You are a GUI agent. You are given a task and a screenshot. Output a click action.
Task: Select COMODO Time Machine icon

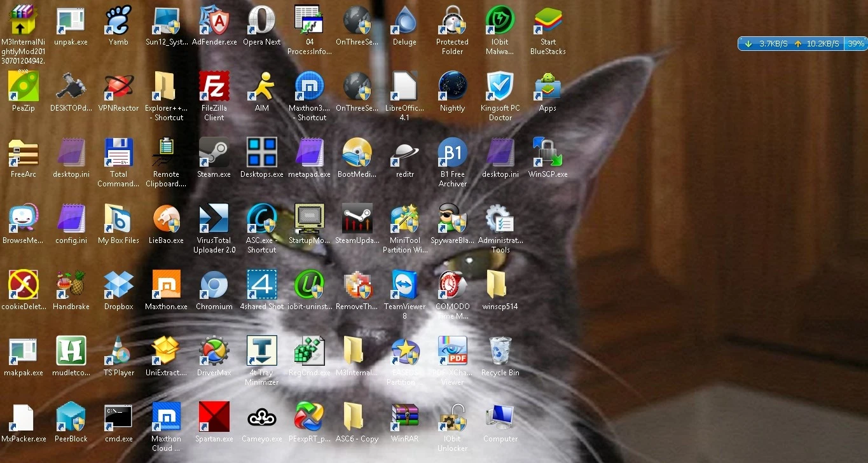point(453,284)
